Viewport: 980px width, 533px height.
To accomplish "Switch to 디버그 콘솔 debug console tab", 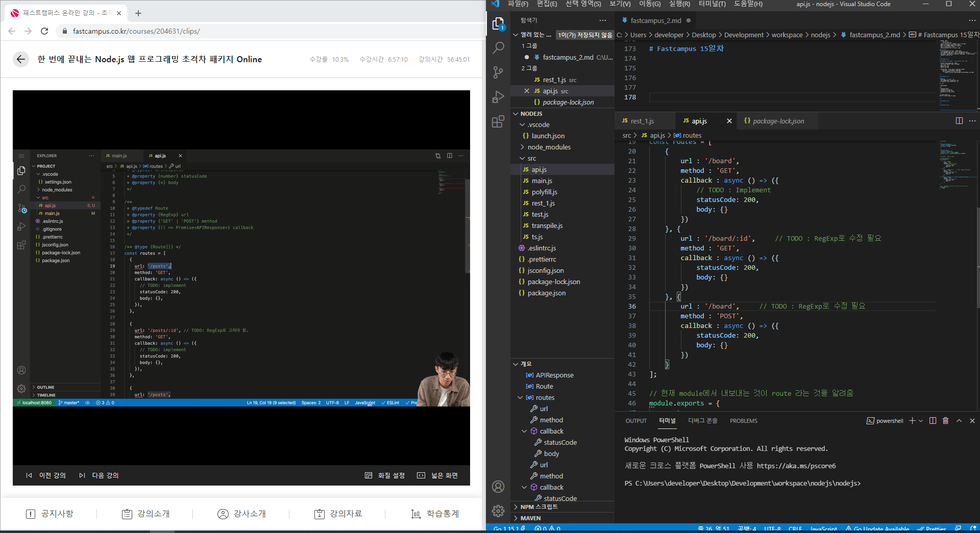I will [x=702, y=421].
